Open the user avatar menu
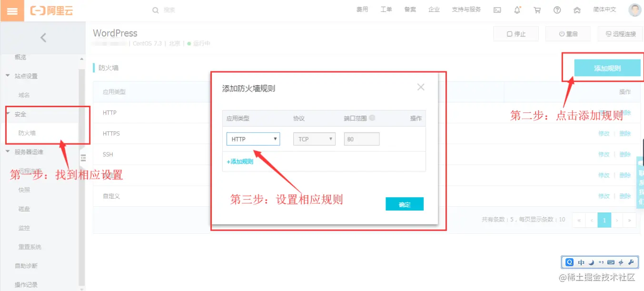This screenshot has height=291, width=644. pyautogui.click(x=634, y=10)
